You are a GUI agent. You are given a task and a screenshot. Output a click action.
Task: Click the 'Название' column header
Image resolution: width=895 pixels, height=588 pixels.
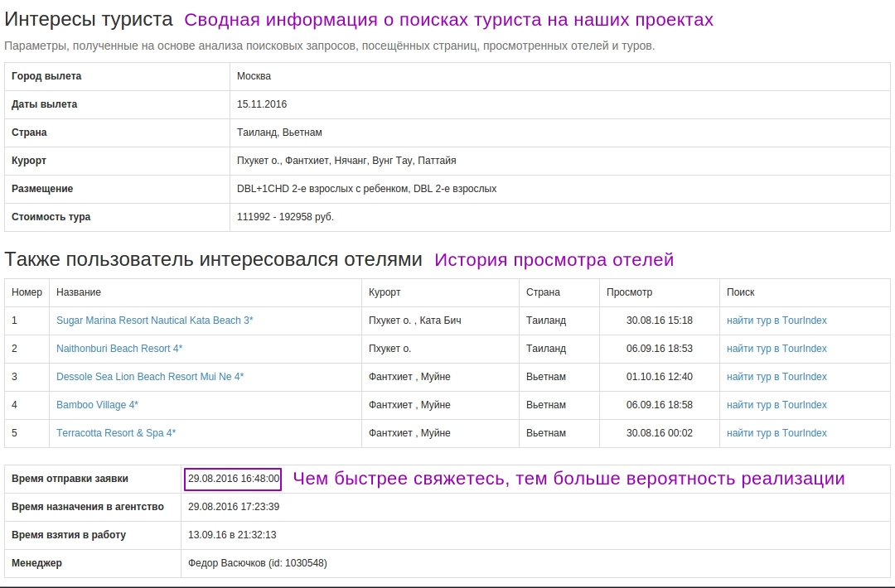point(79,292)
